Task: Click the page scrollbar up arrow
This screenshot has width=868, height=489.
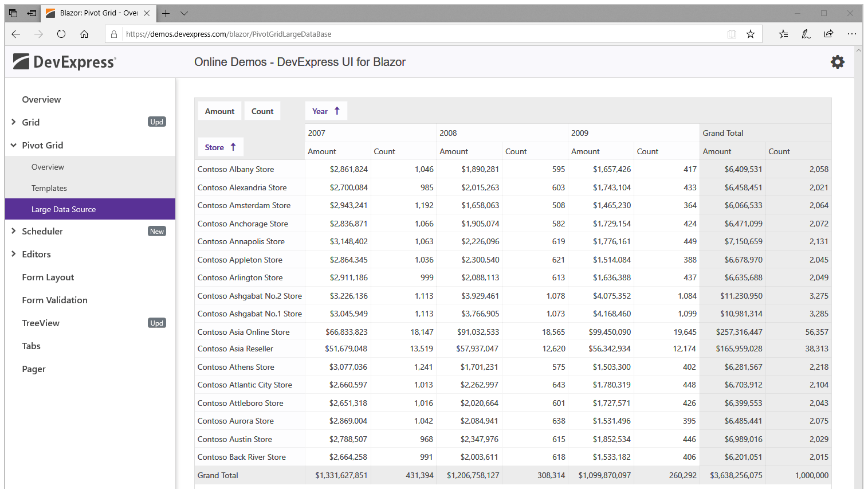Action: (x=858, y=50)
